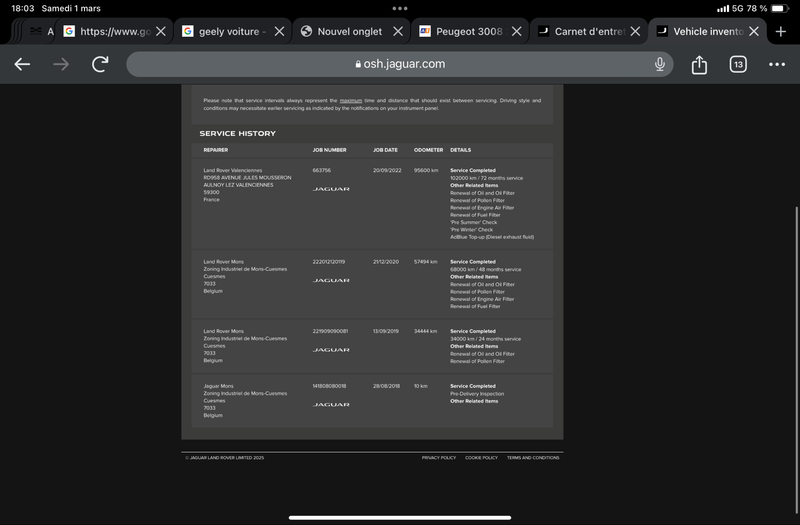Select job number 663756
800x525 pixels.
pos(321,170)
